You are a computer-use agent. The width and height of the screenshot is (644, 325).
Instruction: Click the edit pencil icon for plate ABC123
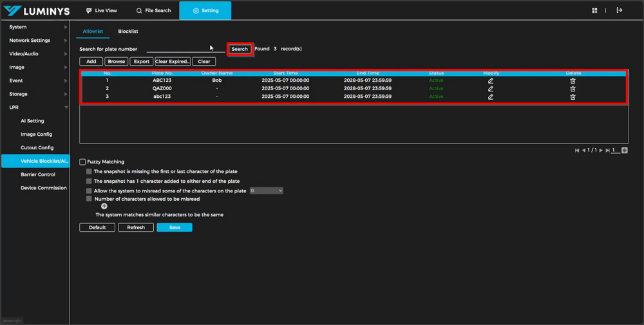[x=491, y=80]
